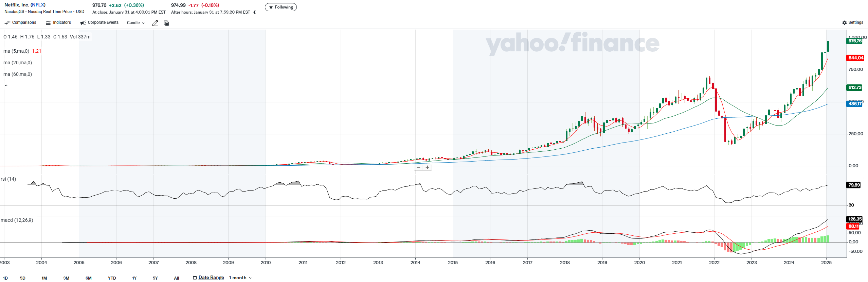Expand the 1 month interval dropdown

click(x=240, y=278)
